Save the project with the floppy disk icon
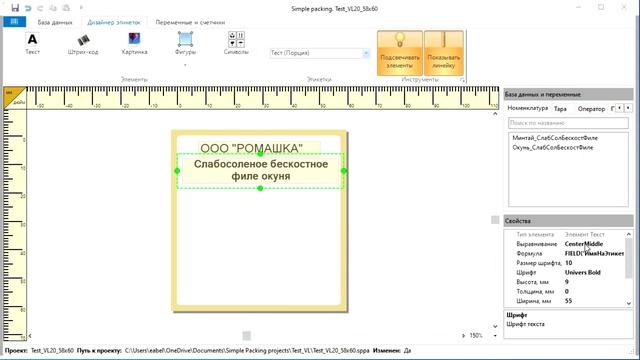This screenshot has width=640, height=360. (x=15, y=8)
